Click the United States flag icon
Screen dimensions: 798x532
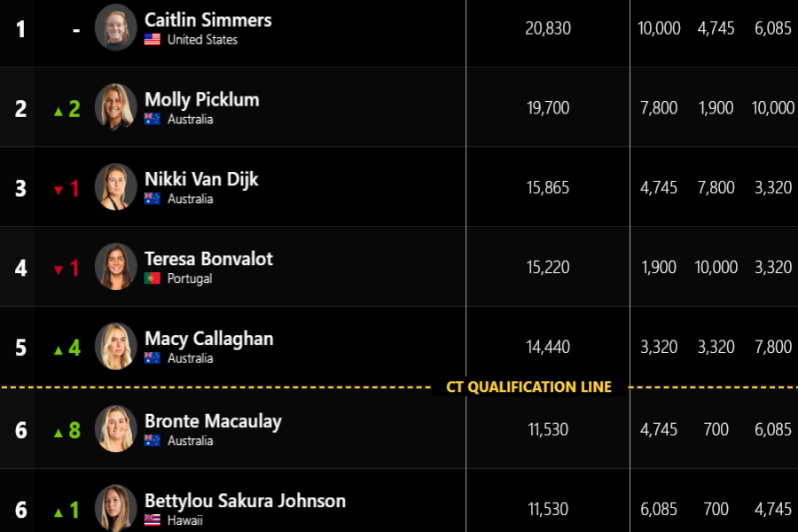[x=153, y=39]
